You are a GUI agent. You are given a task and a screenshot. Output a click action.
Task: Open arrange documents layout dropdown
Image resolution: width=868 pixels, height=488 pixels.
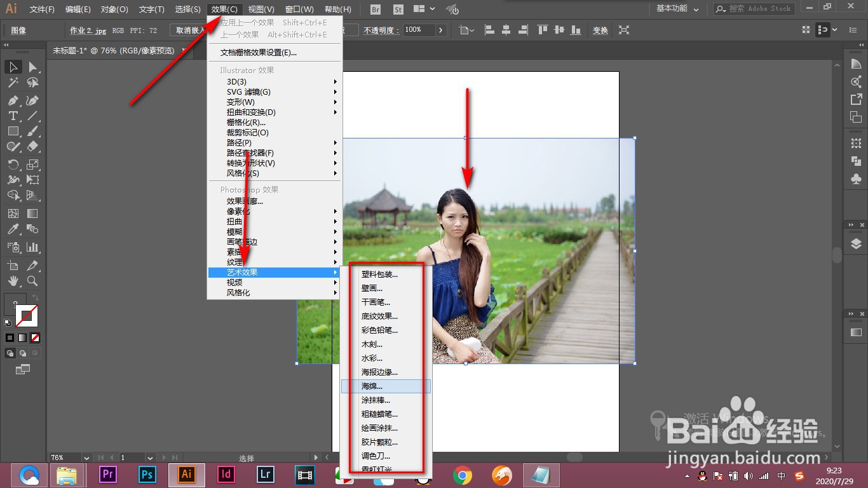(424, 9)
